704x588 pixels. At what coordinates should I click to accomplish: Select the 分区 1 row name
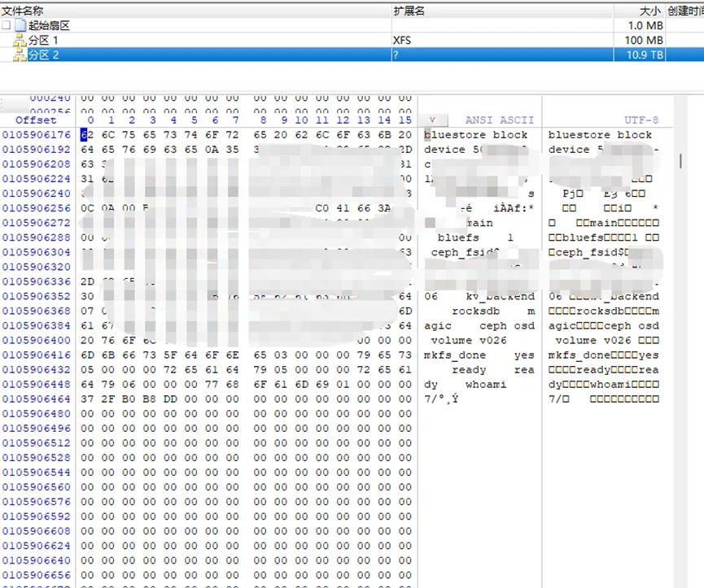point(43,41)
